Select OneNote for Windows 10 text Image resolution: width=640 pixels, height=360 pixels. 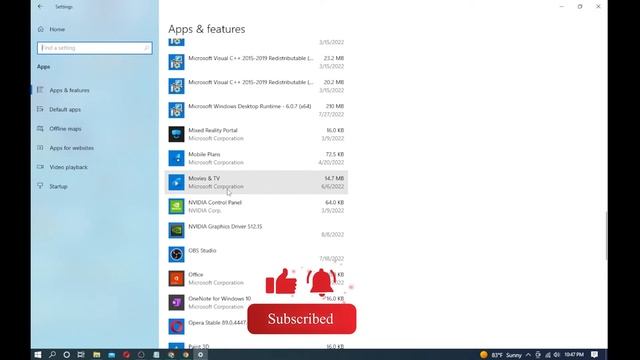point(220,299)
